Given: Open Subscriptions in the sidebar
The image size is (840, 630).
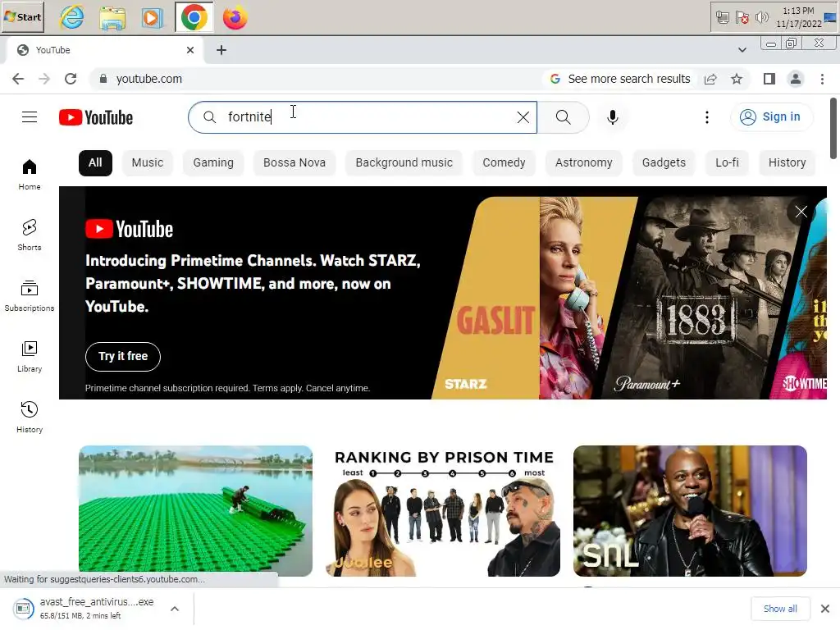Looking at the screenshot, I should click(x=30, y=295).
